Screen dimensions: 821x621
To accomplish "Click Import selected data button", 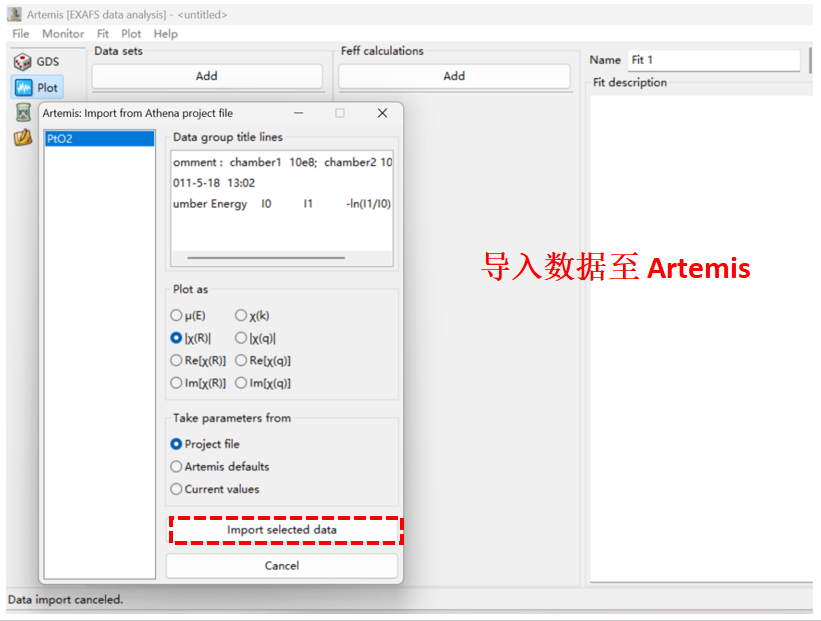I will [282, 530].
